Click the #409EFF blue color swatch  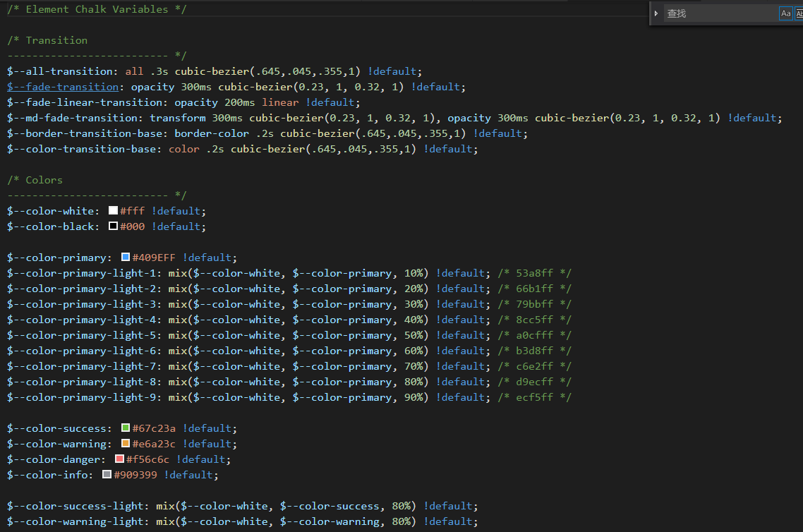(x=126, y=258)
